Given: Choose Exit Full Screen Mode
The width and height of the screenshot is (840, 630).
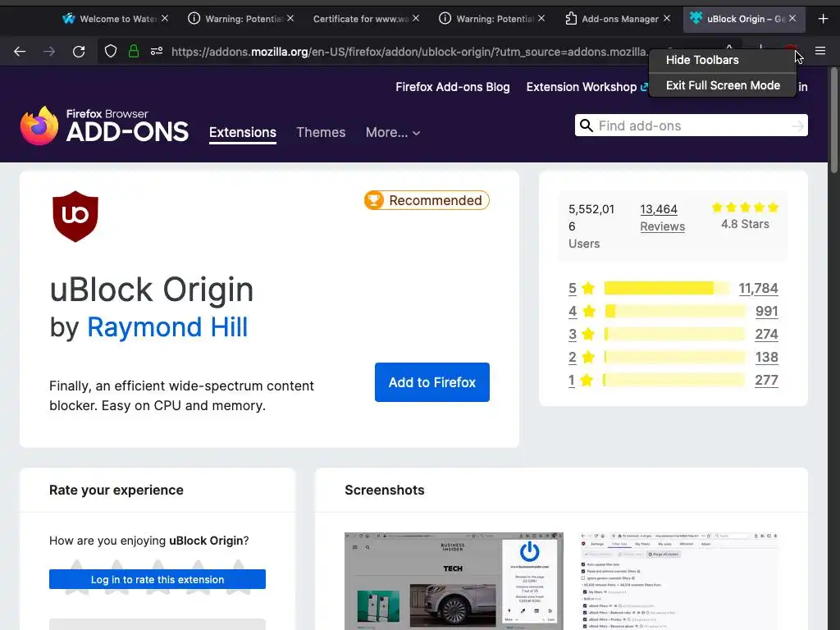Looking at the screenshot, I should (x=722, y=85).
